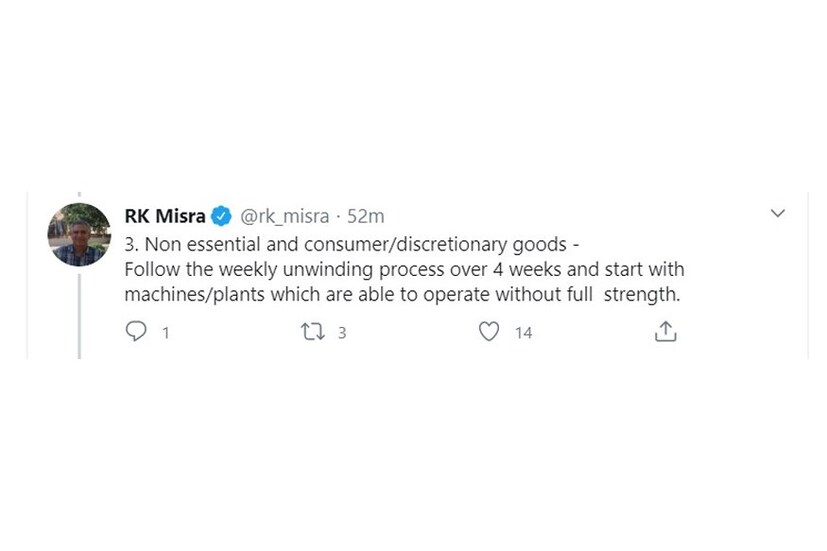This screenshot has height=551, width=827.
Task: Click the retweet count of 3
Action: [342, 333]
